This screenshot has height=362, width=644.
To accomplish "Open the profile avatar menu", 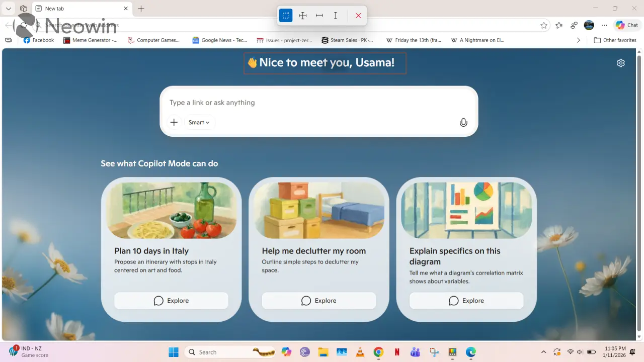I will 589,25.
